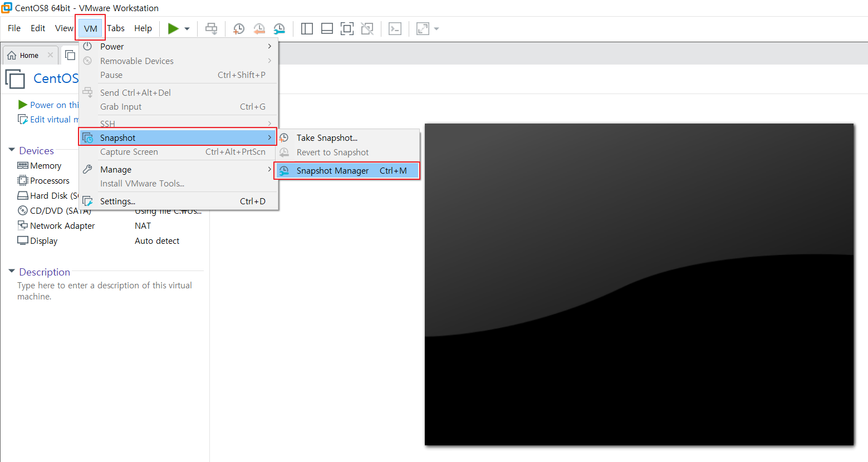
Task: Click the Auto detect value for Display
Action: point(157,241)
